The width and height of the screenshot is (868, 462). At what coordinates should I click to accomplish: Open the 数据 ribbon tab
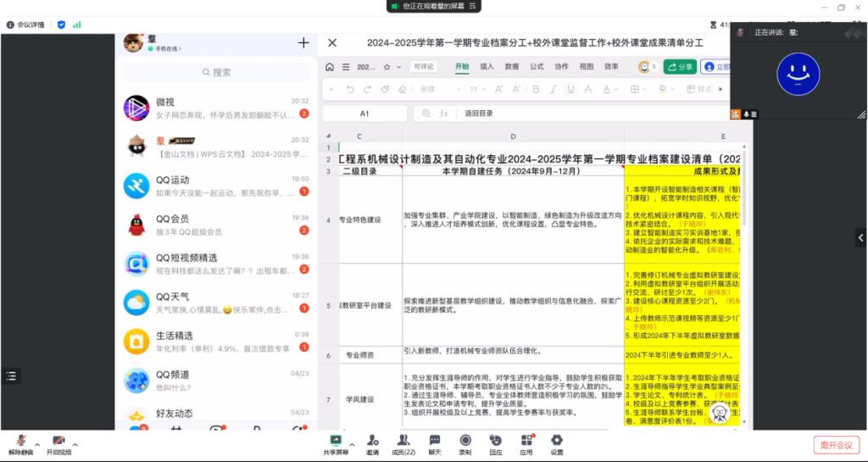[x=511, y=66]
